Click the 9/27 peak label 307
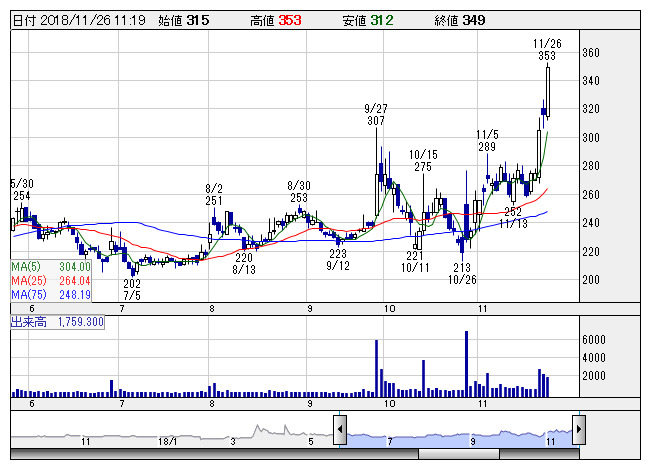The height and width of the screenshot is (469, 652). (376, 120)
